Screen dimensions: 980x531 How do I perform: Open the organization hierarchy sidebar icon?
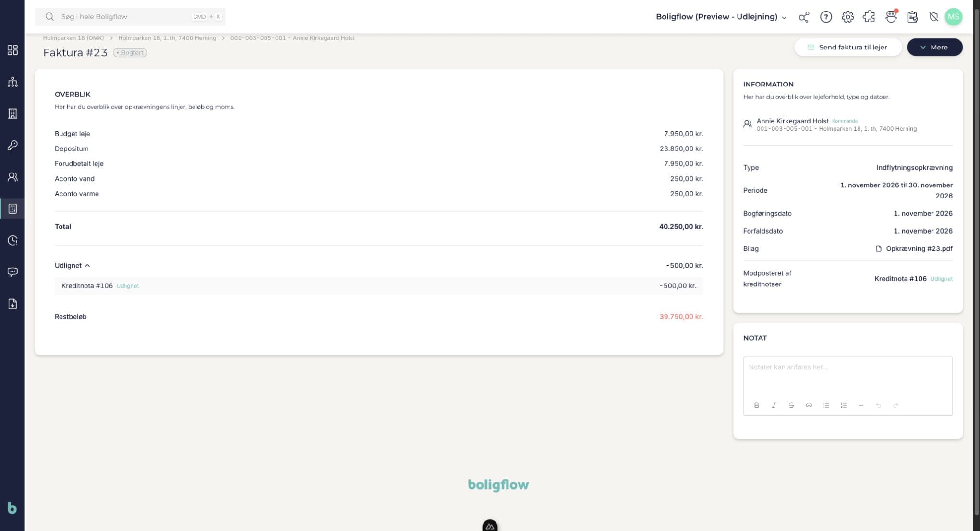[x=12, y=82]
